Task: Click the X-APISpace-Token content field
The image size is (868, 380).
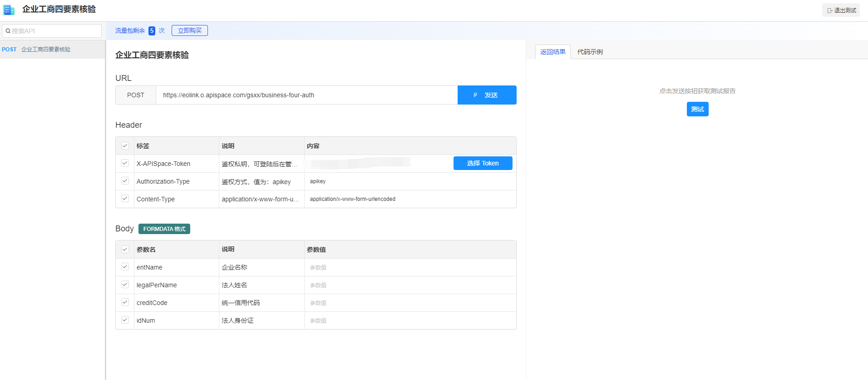Action: pos(378,163)
